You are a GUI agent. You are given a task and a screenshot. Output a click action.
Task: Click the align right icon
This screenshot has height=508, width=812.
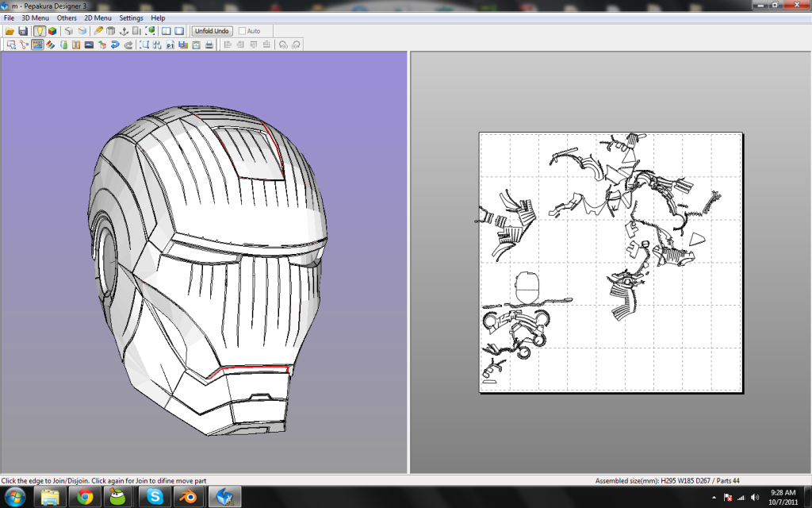(240, 44)
